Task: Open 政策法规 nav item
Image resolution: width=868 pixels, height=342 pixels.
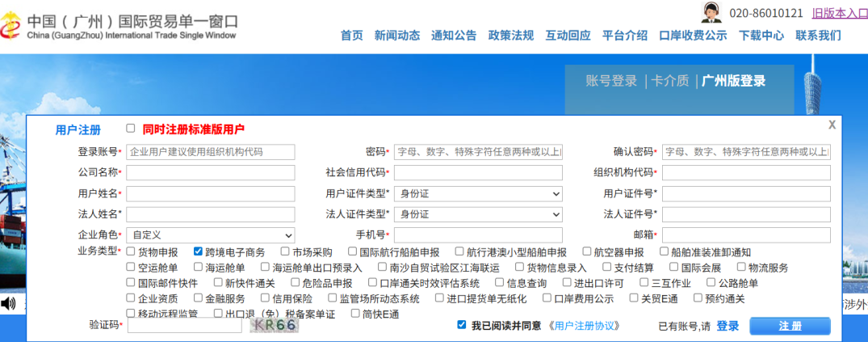Action: [x=511, y=36]
